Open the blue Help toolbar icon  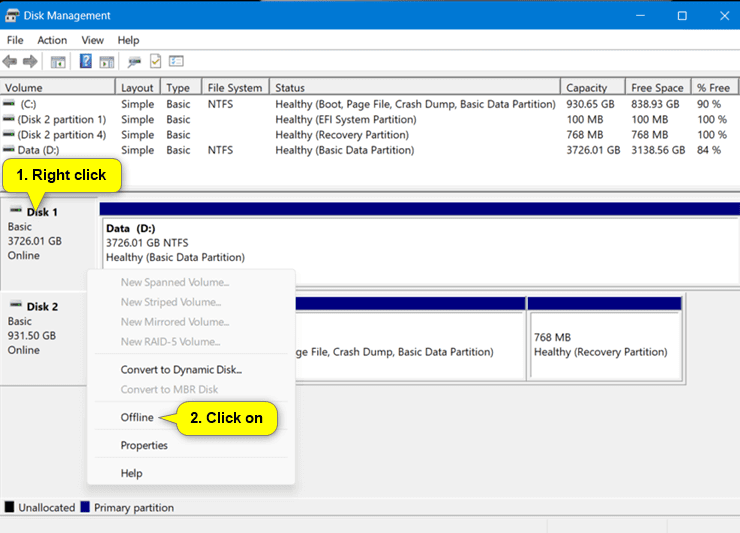[86, 62]
